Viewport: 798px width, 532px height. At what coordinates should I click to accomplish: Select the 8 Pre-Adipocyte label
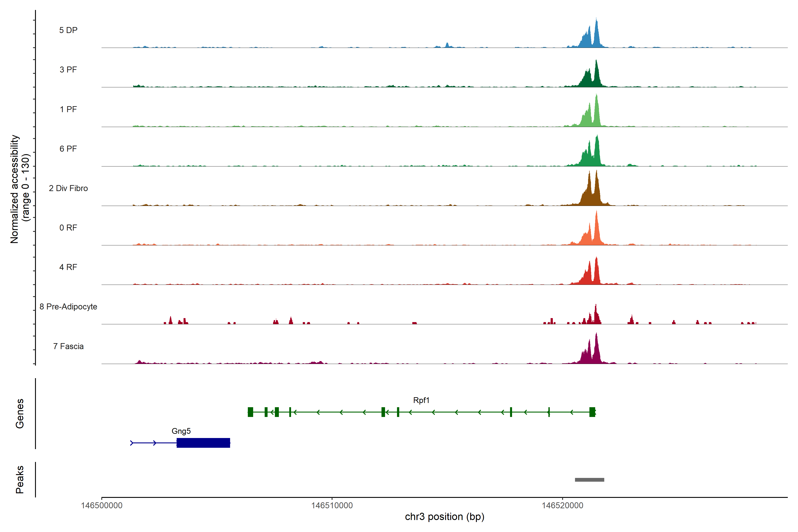(68, 307)
